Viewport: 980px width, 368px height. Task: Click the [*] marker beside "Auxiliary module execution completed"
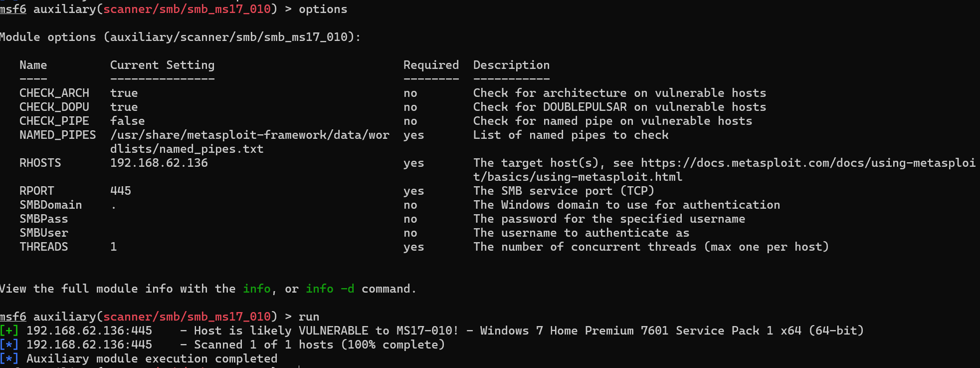pyautogui.click(x=9, y=359)
